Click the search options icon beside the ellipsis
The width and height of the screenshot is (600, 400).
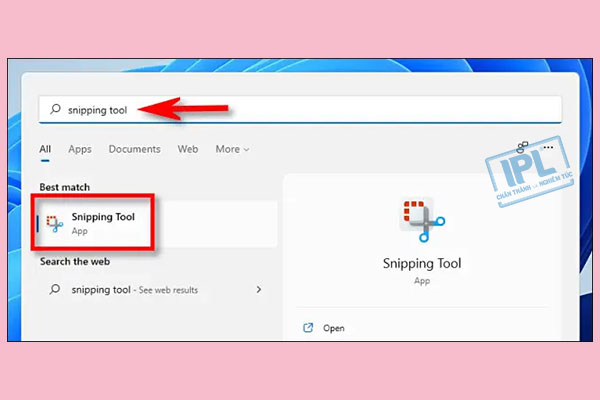521,147
